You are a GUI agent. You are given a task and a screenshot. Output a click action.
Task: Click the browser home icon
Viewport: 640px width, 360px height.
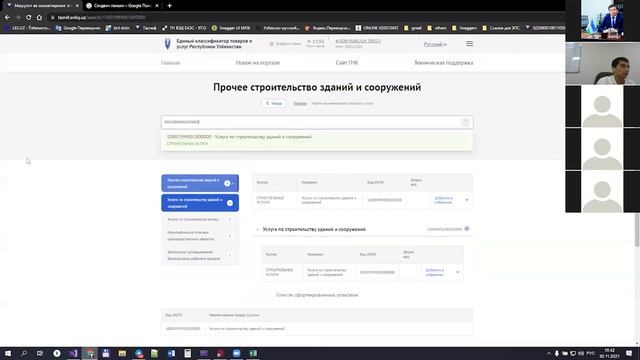(x=39, y=18)
